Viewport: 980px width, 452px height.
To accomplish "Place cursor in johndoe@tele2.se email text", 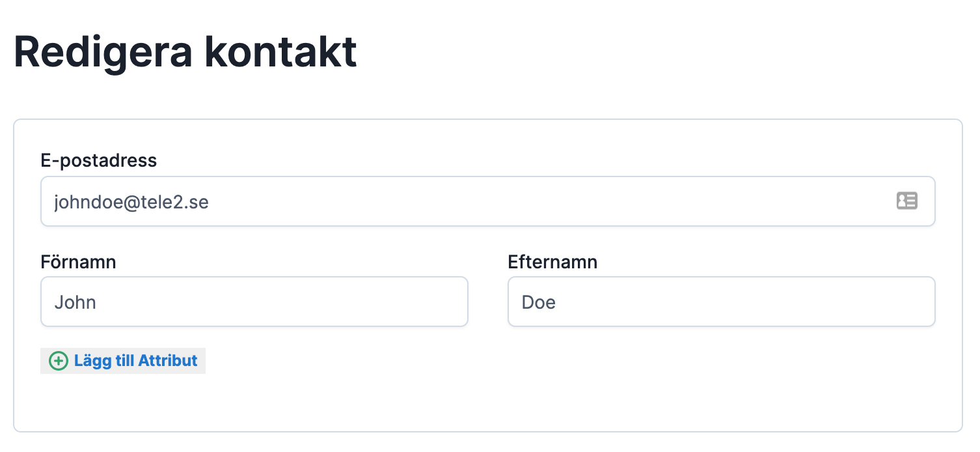I will (x=131, y=202).
